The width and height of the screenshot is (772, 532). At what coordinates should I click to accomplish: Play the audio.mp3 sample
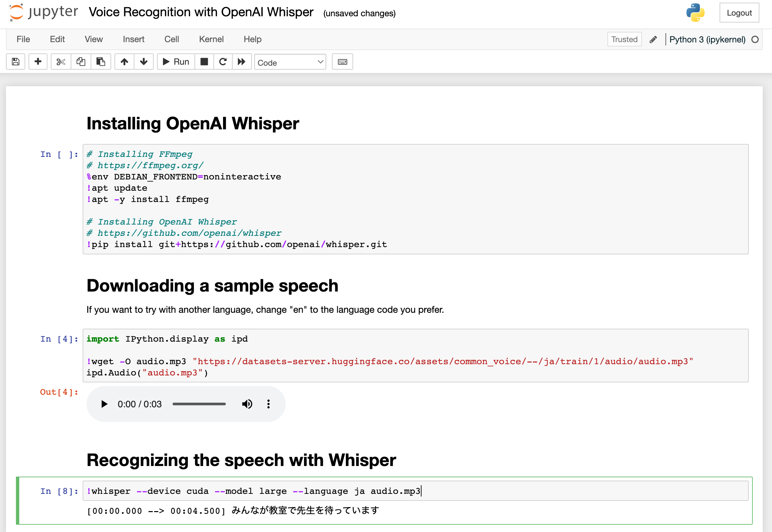[x=104, y=404]
